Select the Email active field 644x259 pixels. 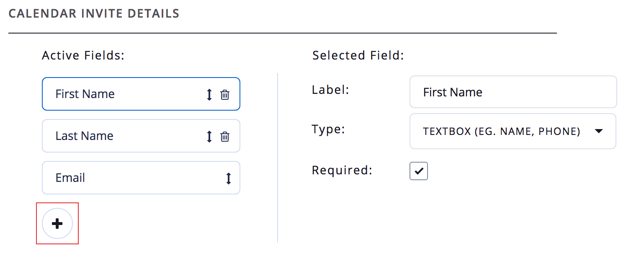[x=126, y=178]
